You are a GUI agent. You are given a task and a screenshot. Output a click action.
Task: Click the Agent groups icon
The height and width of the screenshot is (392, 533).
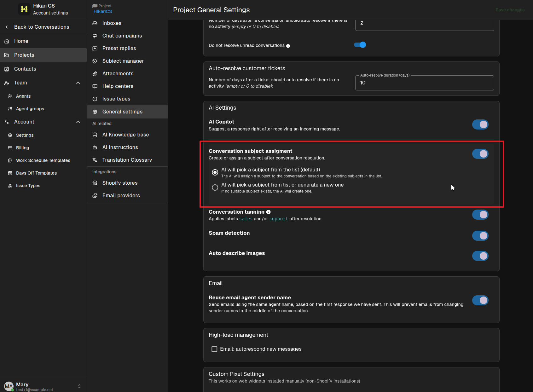pos(10,109)
